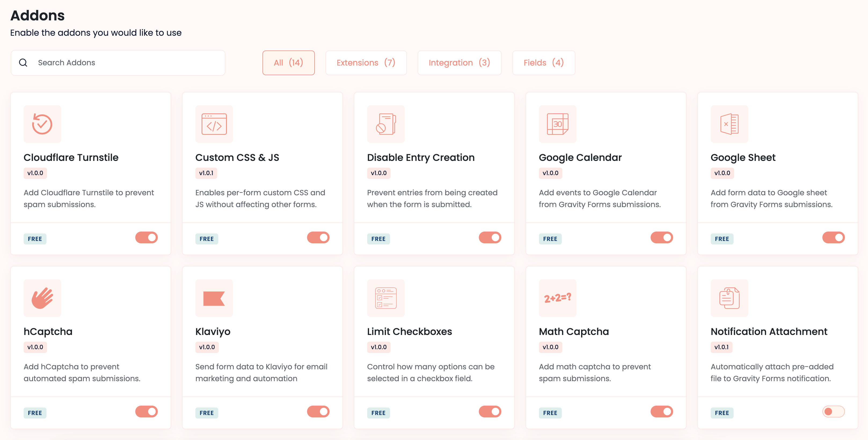Show the Extensions (7) filter tab

366,63
